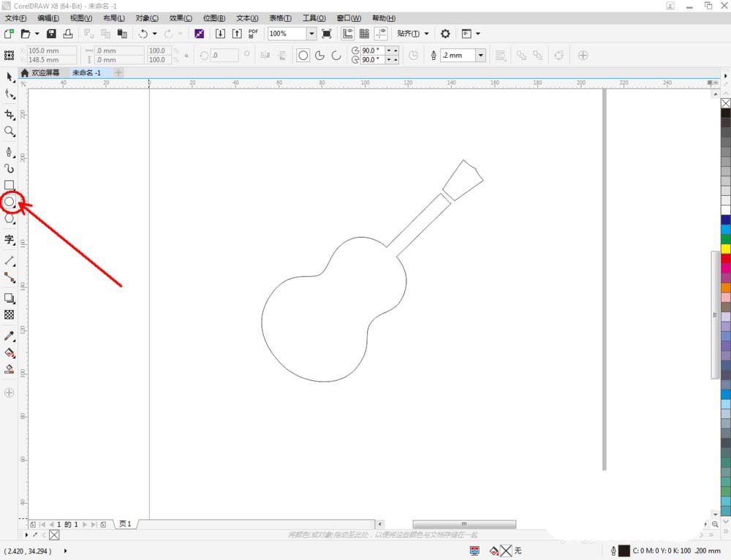The height and width of the screenshot is (560, 731).
Task: Go to the last page button
Action: pos(94,525)
